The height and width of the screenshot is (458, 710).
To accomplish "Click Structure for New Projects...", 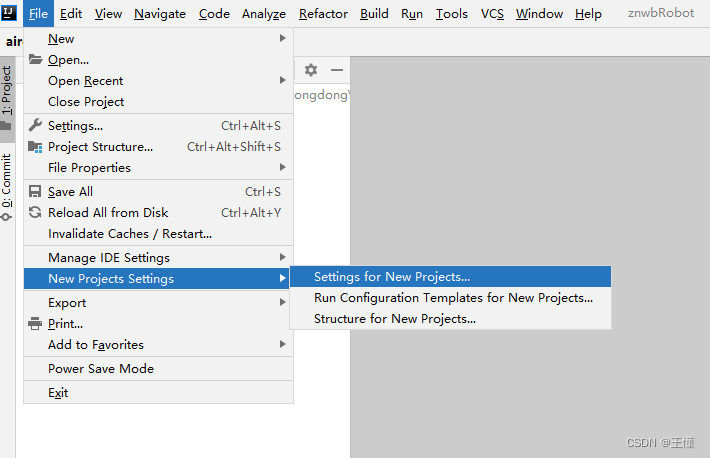I will tap(451, 318).
